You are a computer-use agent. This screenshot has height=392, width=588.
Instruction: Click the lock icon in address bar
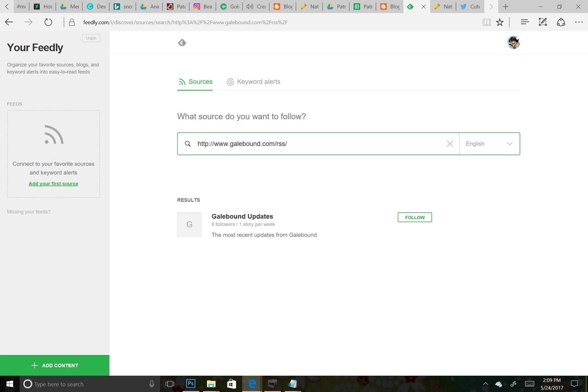72,22
